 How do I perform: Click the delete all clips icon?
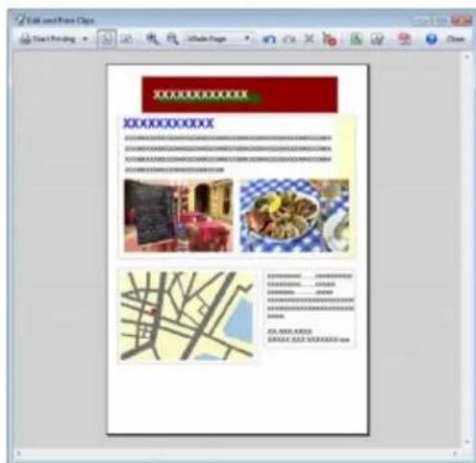tap(330, 39)
